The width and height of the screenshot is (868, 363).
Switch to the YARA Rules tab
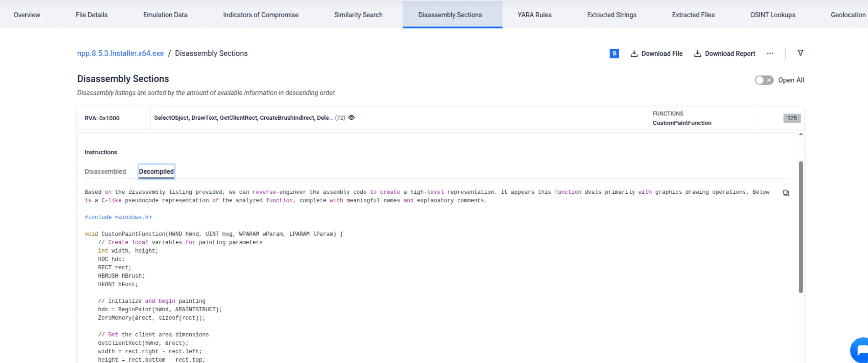(x=534, y=15)
